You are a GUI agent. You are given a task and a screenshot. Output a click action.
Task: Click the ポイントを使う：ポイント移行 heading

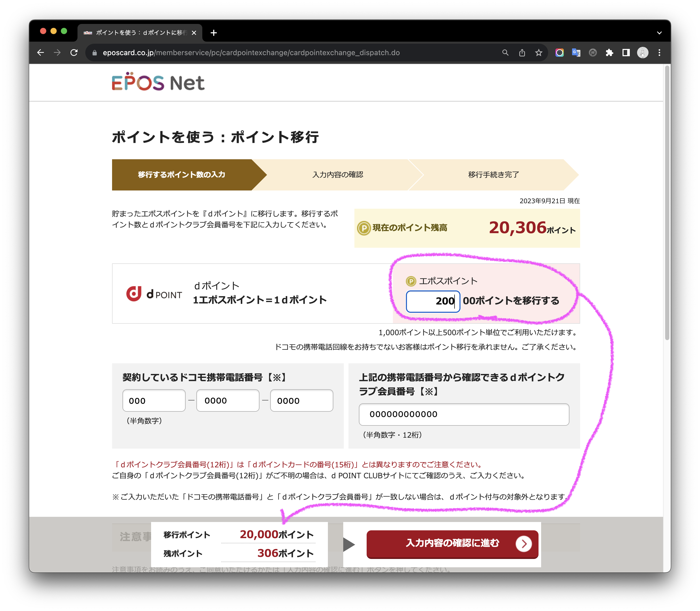pyautogui.click(x=215, y=137)
